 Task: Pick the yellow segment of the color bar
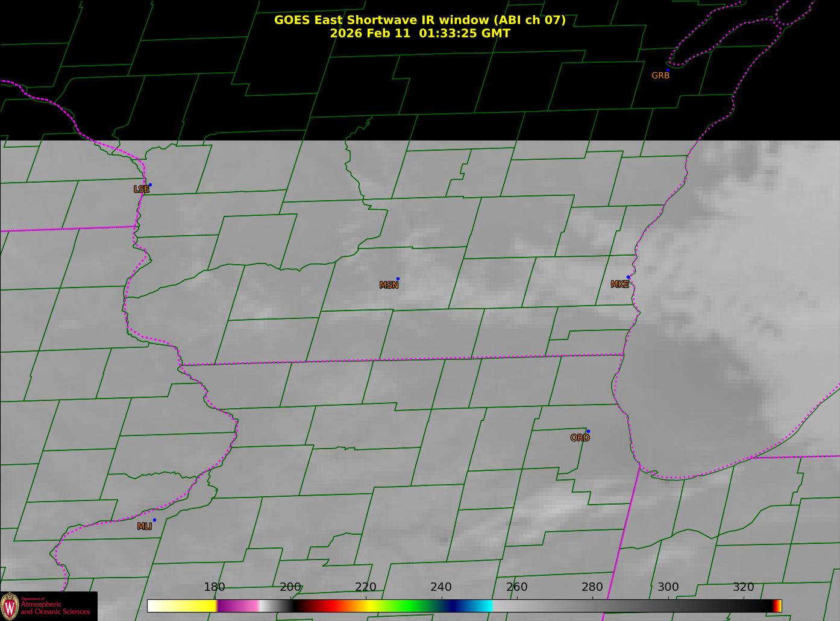(x=193, y=606)
